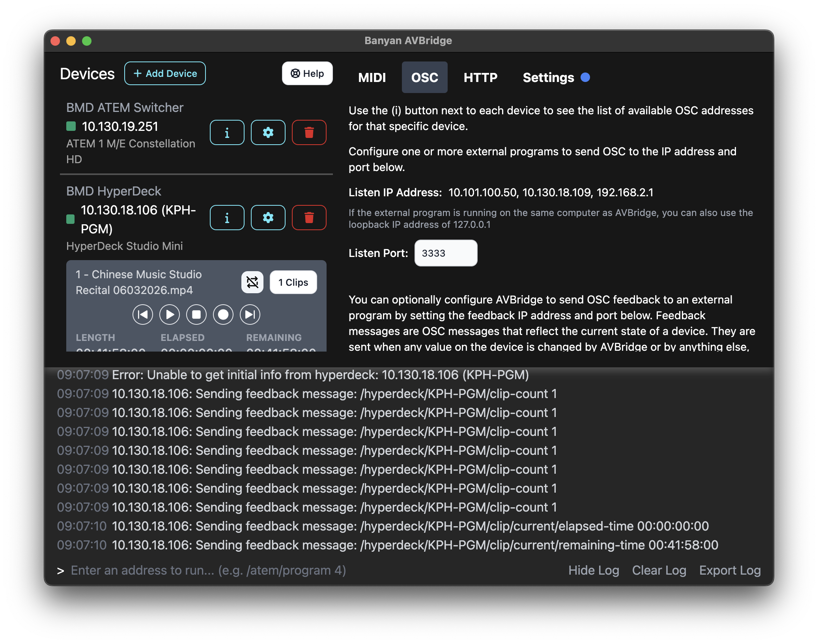Switch to the MIDI tab
The height and width of the screenshot is (644, 818).
coord(372,77)
